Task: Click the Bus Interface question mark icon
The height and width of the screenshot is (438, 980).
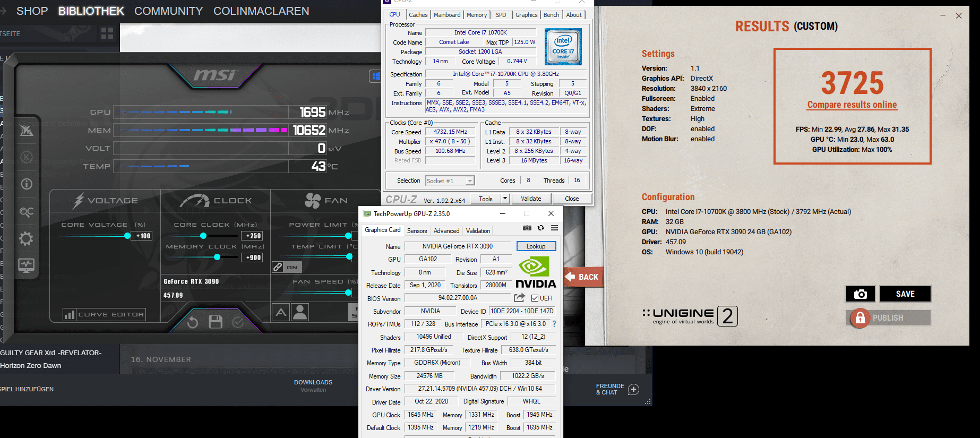Action: [x=554, y=324]
